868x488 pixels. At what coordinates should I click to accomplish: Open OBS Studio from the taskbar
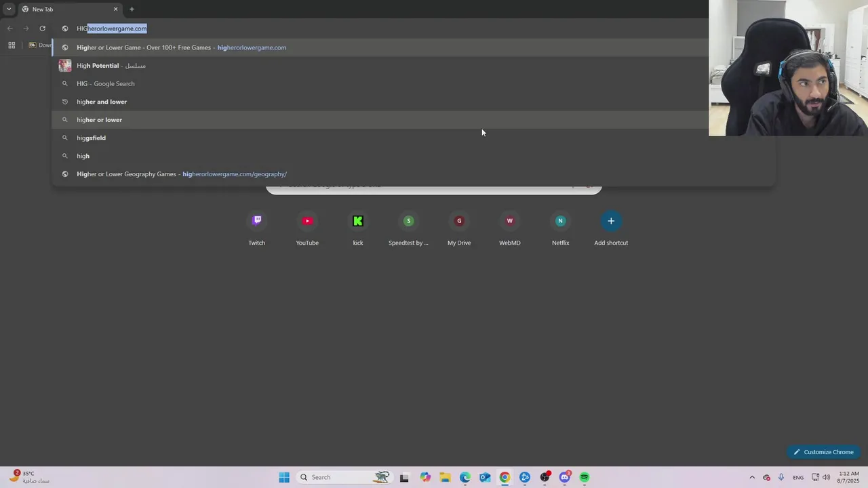(545, 477)
